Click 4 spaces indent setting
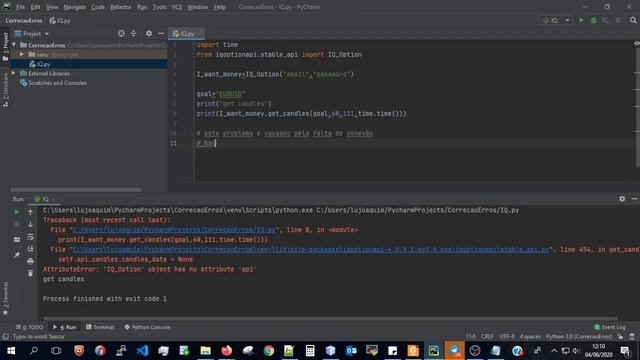 [x=530, y=337]
